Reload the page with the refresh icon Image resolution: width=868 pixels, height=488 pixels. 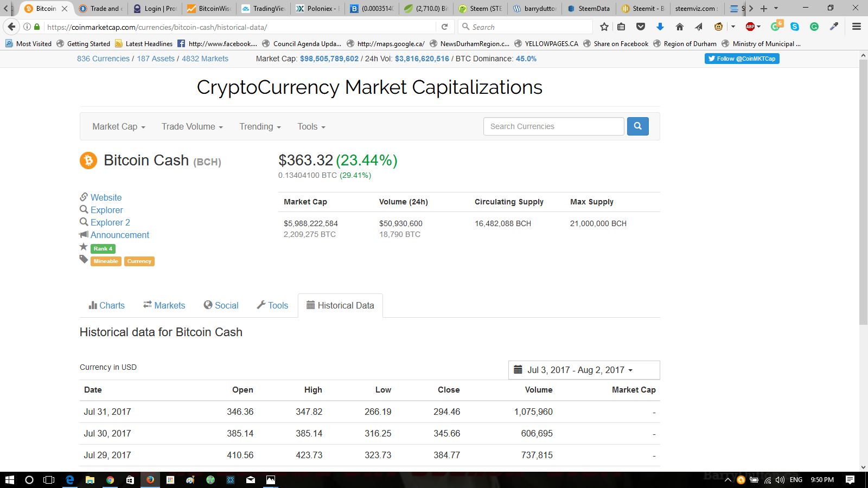click(445, 27)
